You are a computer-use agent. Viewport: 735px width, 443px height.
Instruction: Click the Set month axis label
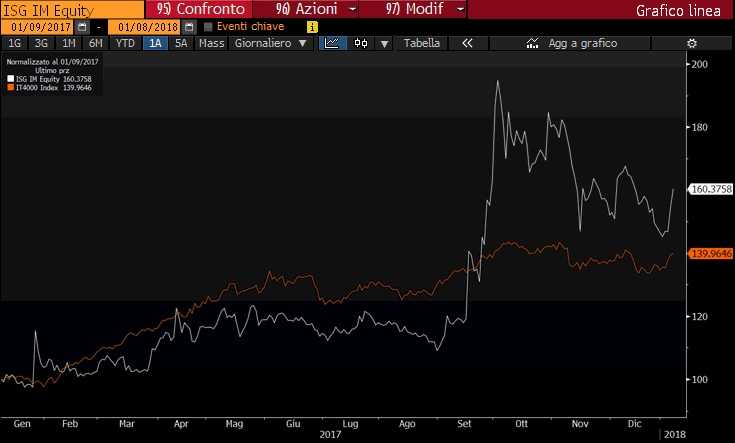tap(464, 424)
